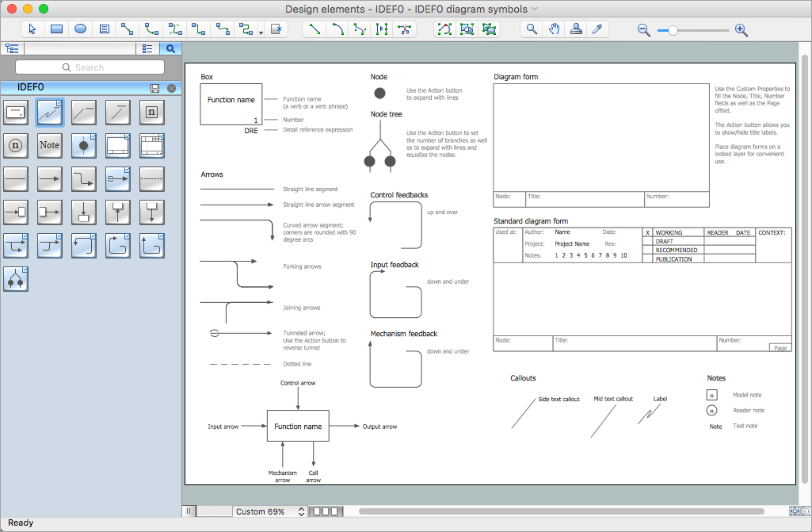812x532 pixels.
Task: Show library tree view
Action: (12, 48)
